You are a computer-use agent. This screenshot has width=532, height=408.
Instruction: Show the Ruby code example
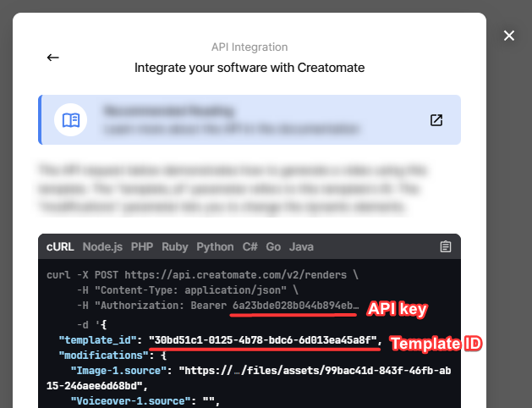pos(176,247)
